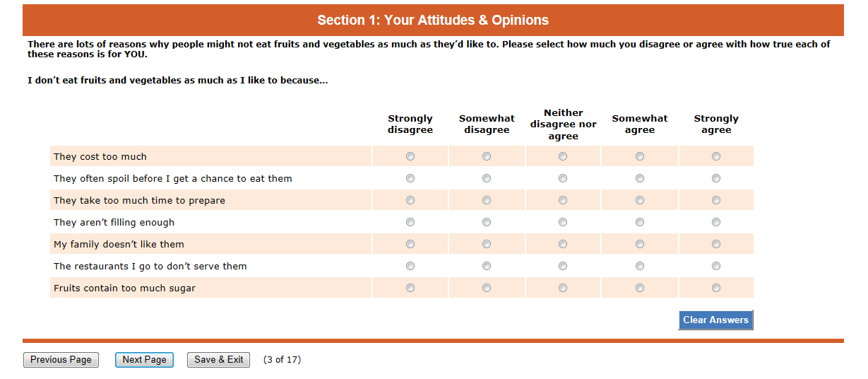This screenshot has height=379, width=868.
Task: Mark Strongly agree for restaurants row
Action: [x=716, y=266]
